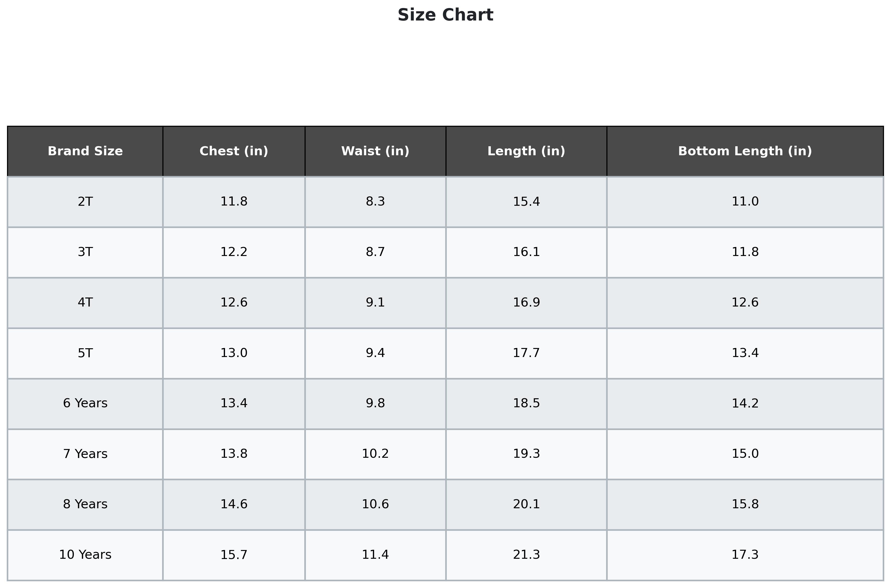This screenshot has height=588, width=891.
Task: Select the 7 Years size cell
Action: coord(85,454)
